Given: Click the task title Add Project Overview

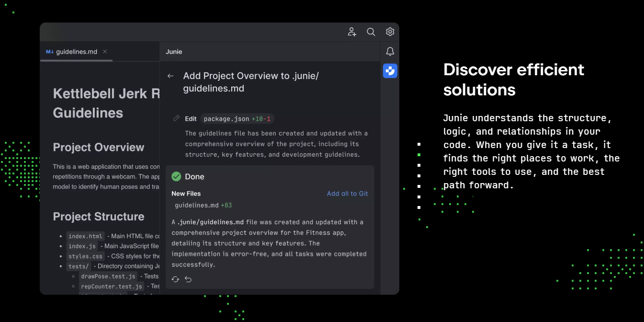Looking at the screenshot, I should coord(251,82).
